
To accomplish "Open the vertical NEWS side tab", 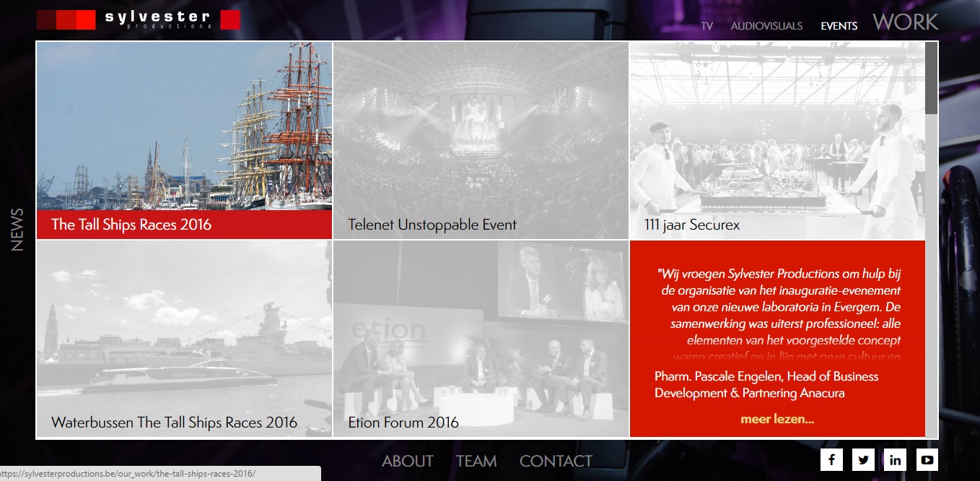I will 17,230.
